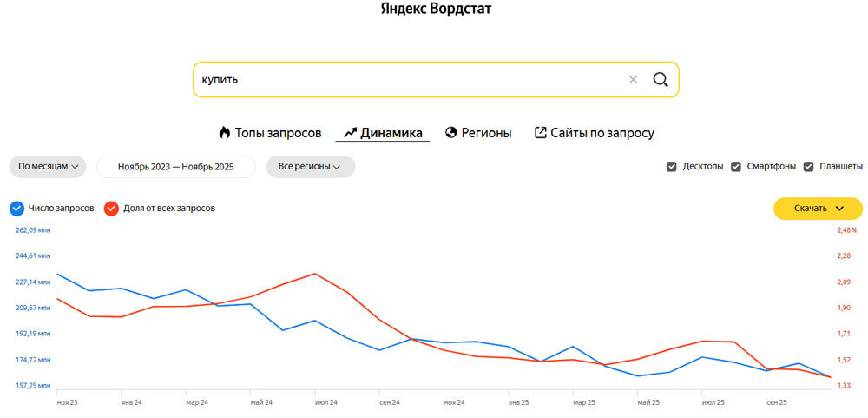
Task: Uncheck the Десктопы checkbox
Action: pos(672,167)
